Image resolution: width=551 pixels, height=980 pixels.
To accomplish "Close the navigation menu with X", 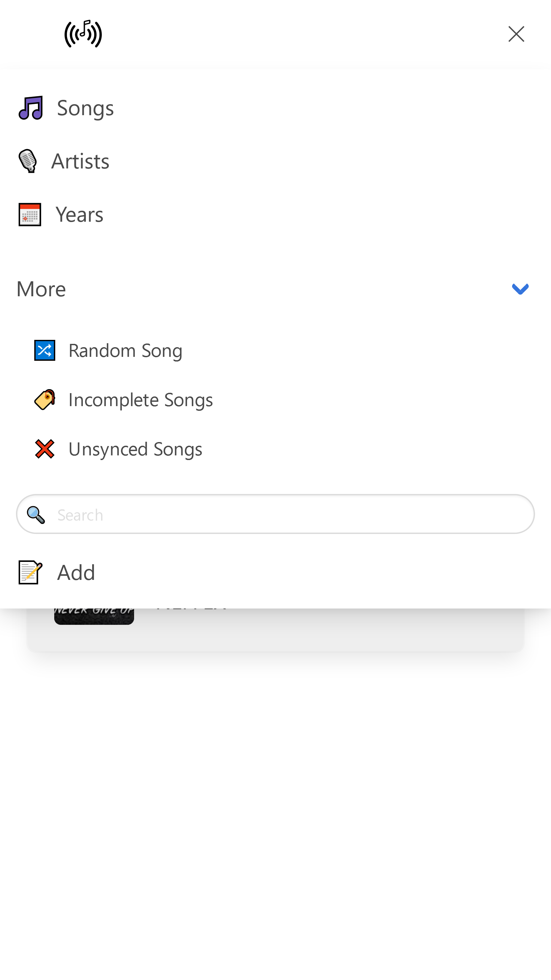I will pyautogui.click(x=516, y=34).
